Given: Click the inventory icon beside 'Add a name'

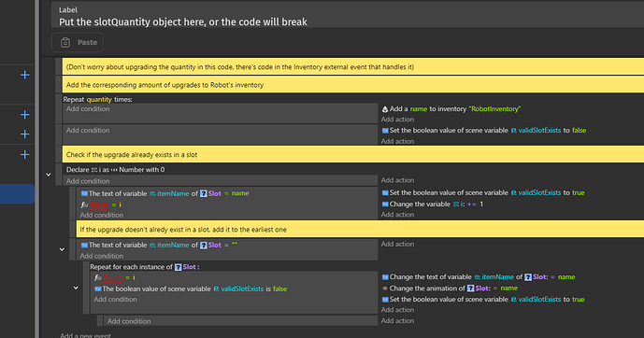Looking at the screenshot, I should pyautogui.click(x=385, y=109).
